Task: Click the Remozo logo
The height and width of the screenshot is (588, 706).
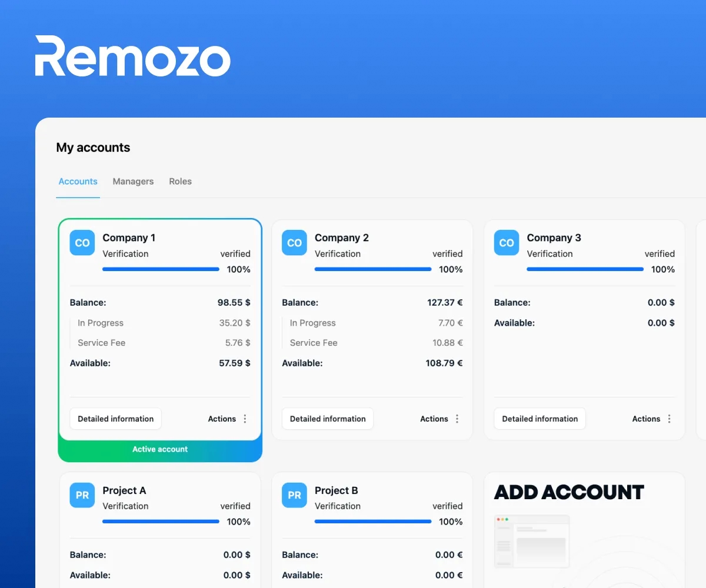Action: tap(132, 56)
